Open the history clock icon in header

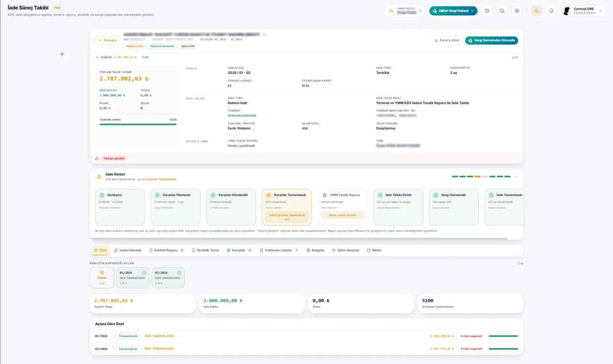(x=487, y=11)
